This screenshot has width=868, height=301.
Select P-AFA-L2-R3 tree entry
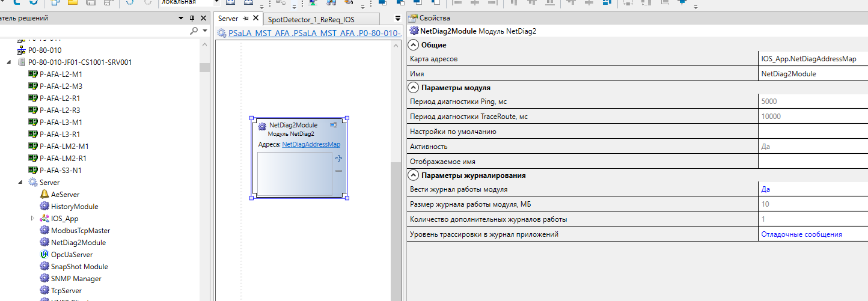[x=54, y=110]
